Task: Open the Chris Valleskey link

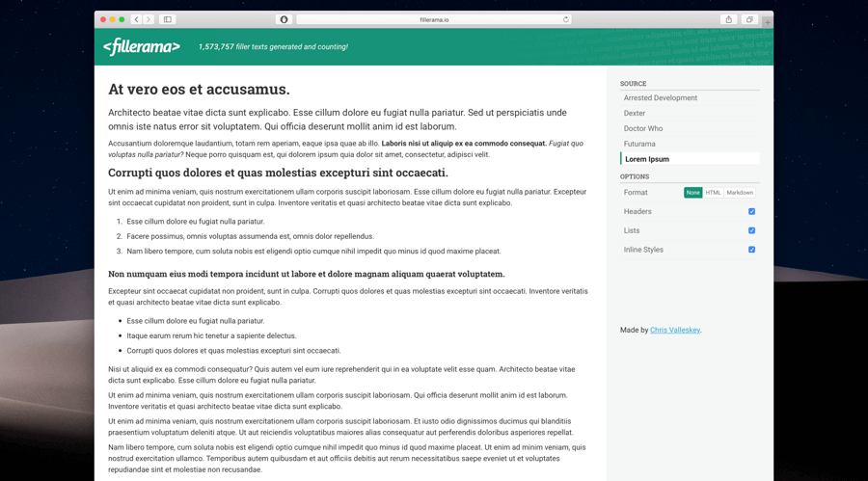Action: [x=675, y=330]
